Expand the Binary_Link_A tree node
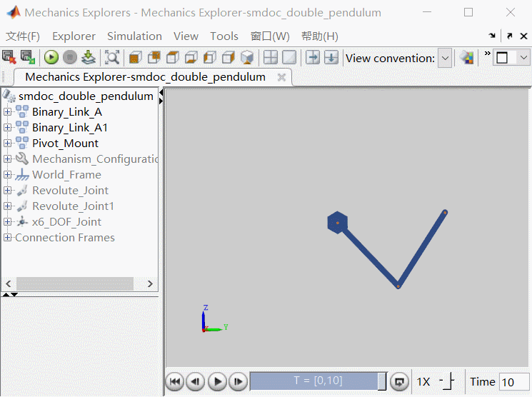This screenshot has width=532, height=397. pos(7,111)
